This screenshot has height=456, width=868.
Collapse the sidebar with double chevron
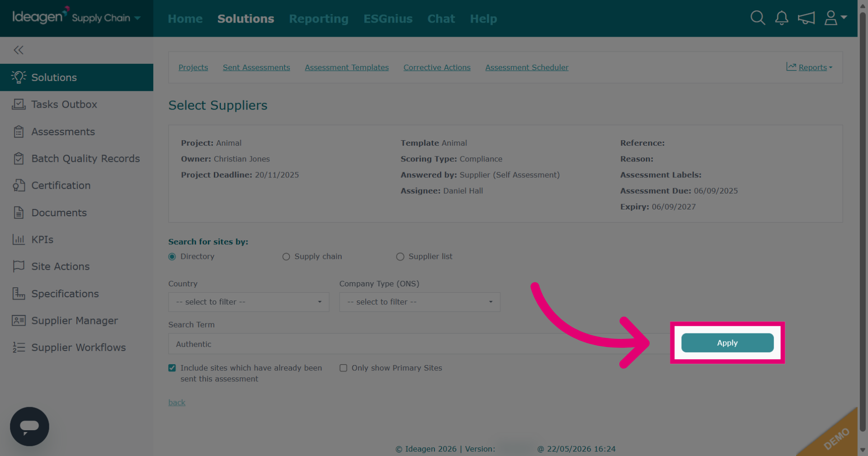pyautogui.click(x=19, y=50)
